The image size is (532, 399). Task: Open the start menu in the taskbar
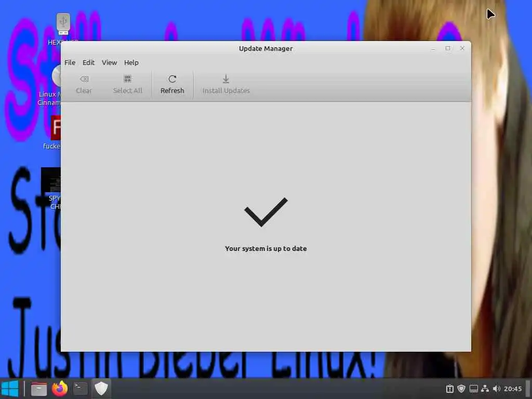(x=10, y=389)
